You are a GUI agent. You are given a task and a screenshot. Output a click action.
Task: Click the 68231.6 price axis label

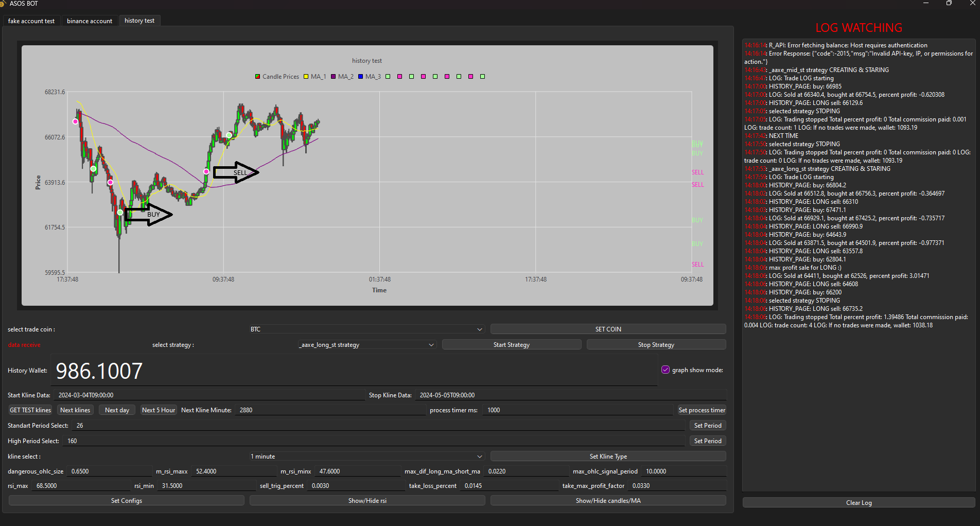coord(55,92)
